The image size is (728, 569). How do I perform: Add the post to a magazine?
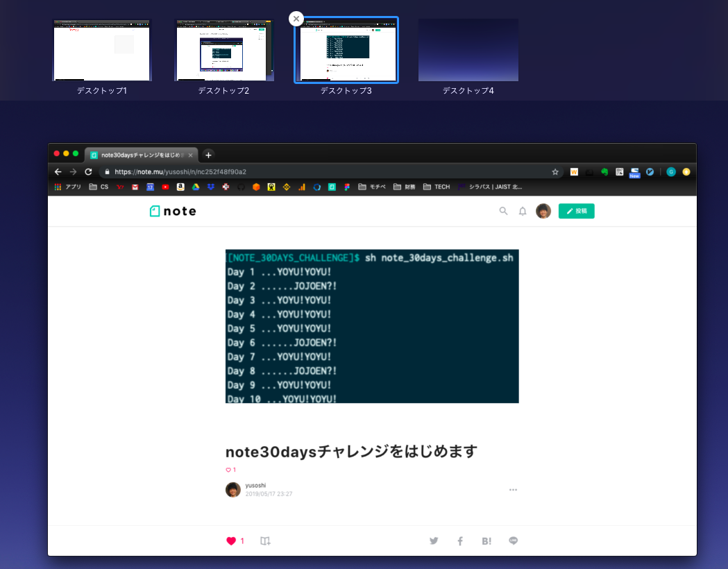click(x=265, y=541)
